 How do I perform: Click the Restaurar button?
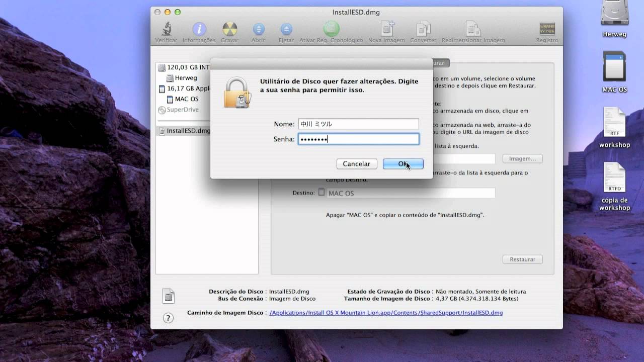point(522,259)
